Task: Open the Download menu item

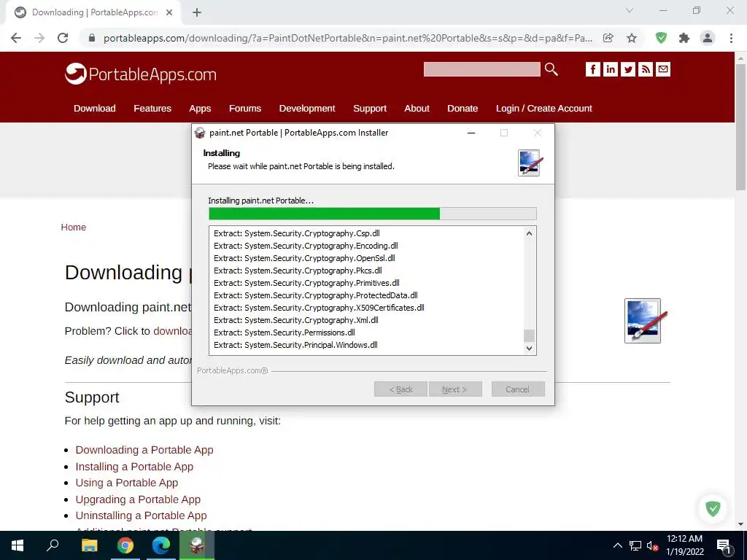Action: pos(94,109)
